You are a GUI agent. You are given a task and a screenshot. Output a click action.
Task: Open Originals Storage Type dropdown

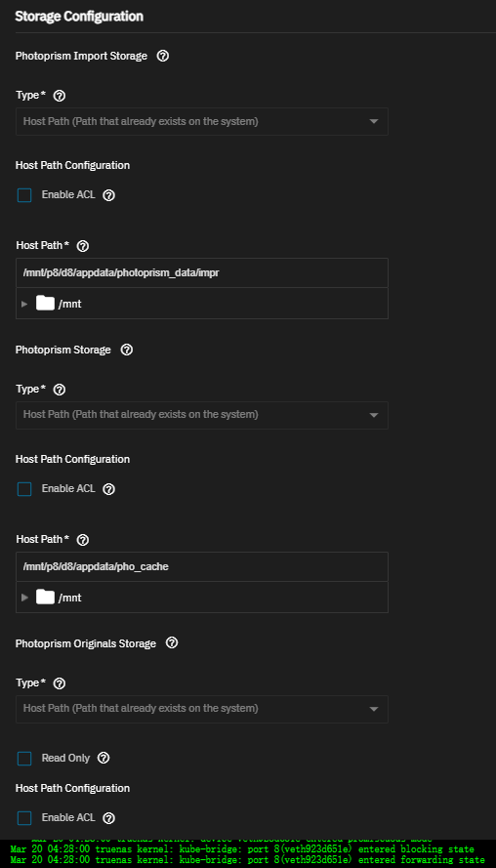point(202,709)
